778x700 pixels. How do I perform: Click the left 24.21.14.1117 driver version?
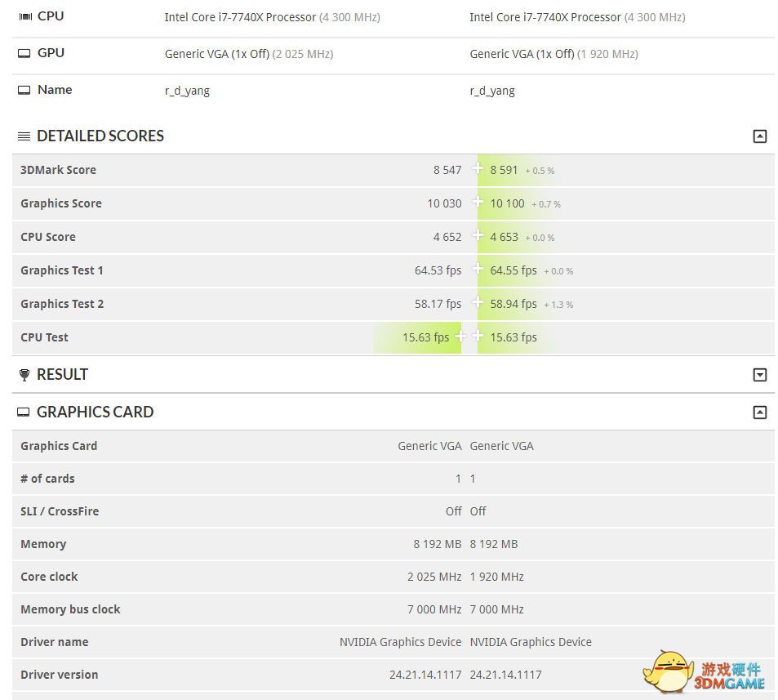coord(425,675)
